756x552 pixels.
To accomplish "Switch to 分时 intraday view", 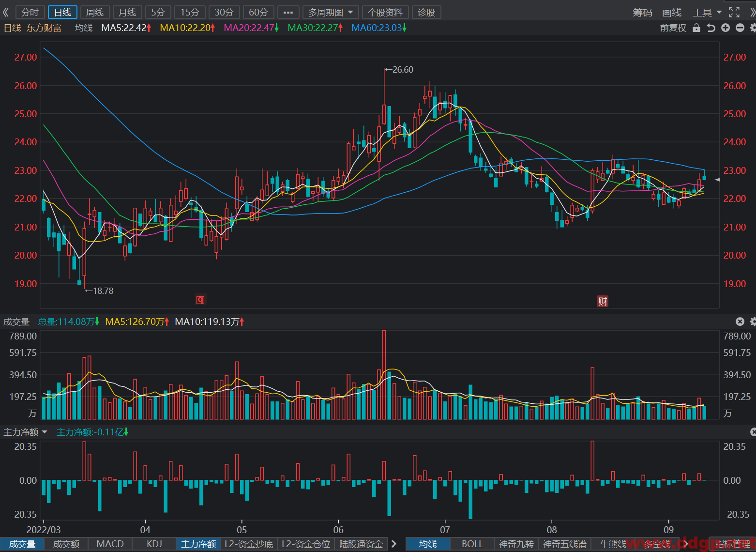I will (30, 12).
